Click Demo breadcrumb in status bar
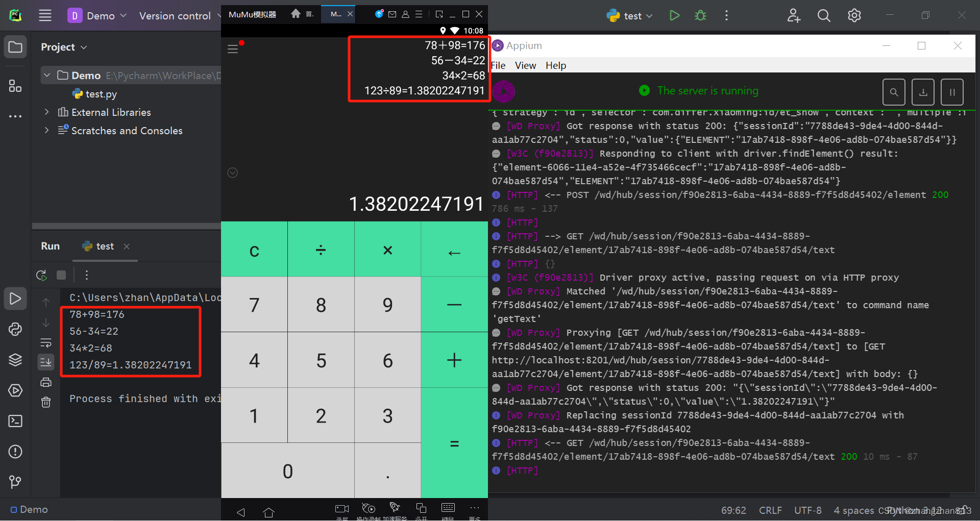Screen dimensions: 980x521 pos(29,509)
